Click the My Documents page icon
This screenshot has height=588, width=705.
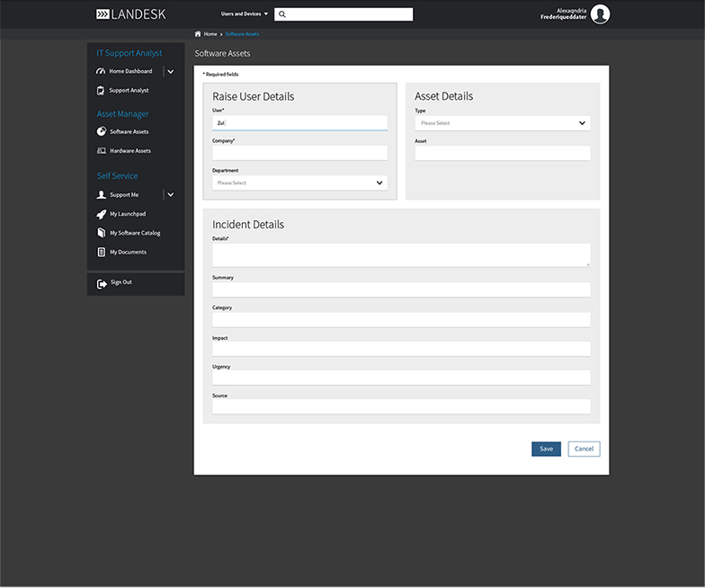[102, 253]
